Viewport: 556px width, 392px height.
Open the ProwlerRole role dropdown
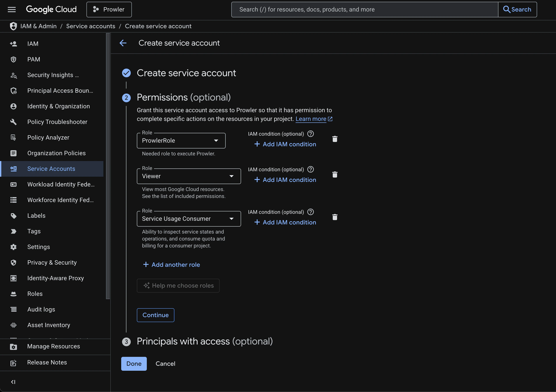tap(216, 141)
